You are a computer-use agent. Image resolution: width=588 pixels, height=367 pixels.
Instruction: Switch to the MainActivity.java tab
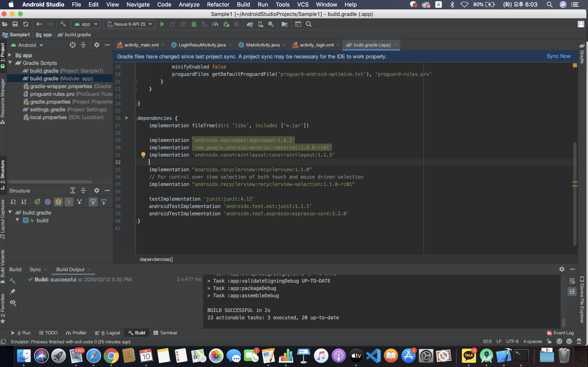click(262, 45)
